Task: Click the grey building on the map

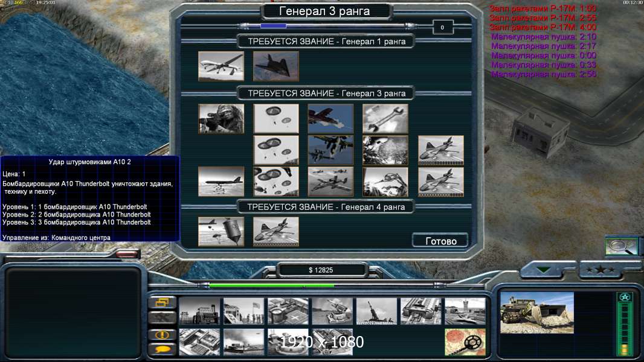Action: (x=541, y=132)
